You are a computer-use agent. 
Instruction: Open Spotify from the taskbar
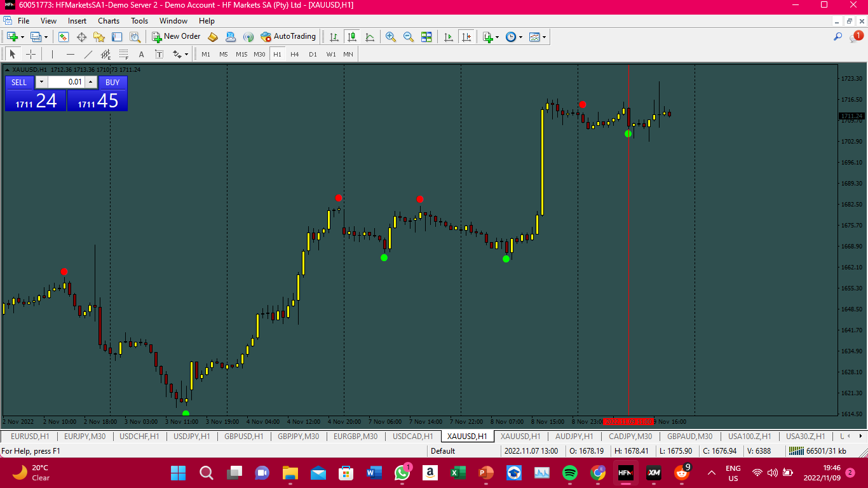point(570,473)
